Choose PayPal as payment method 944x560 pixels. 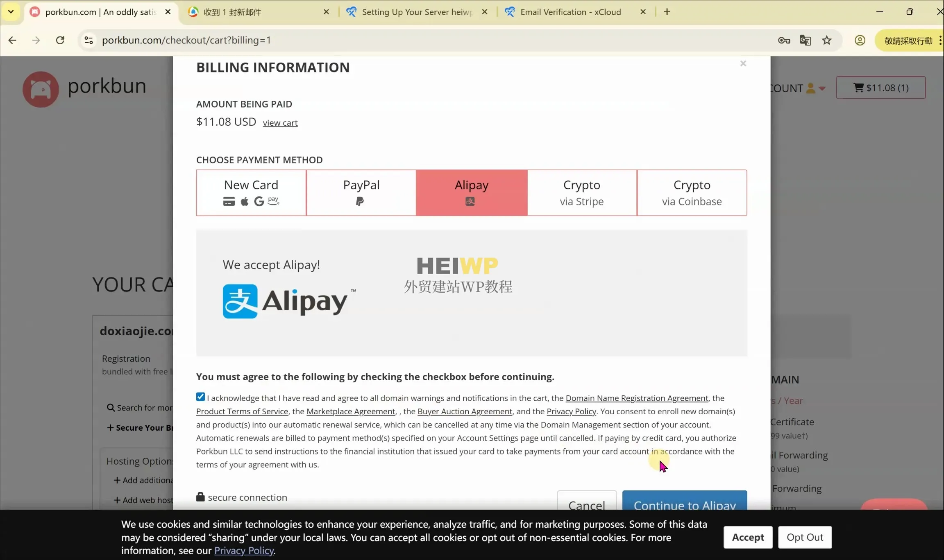tap(361, 192)
